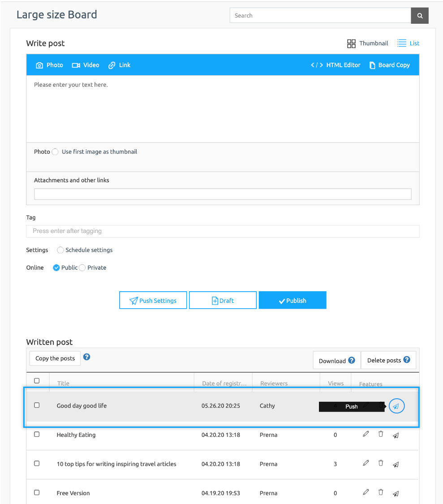Viewport: 443px width, 504px height.
Task: Click the Tag input field
Action: (x=223, y=231)
